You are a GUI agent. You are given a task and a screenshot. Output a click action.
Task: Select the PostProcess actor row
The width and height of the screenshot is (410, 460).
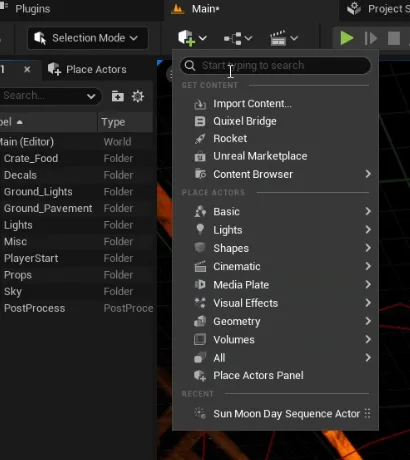(x=77, y=308)
